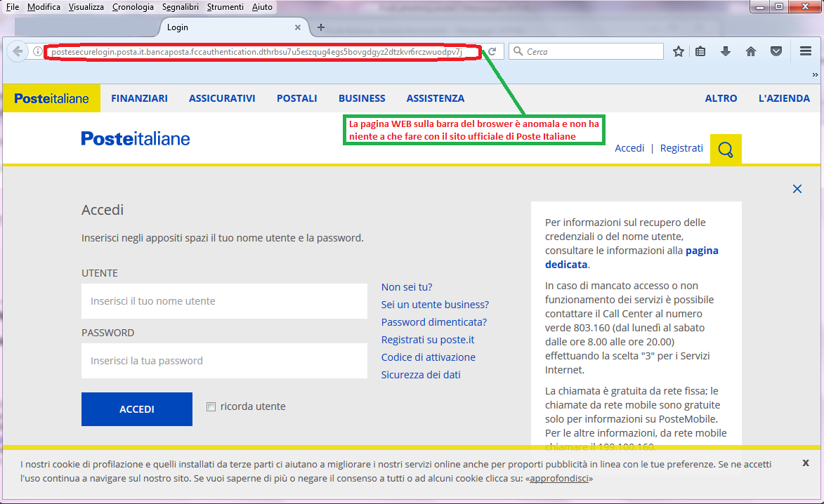Open the File menu
Image resolution: width=824 pixels, height=504 pixels.
click(13, 7)
